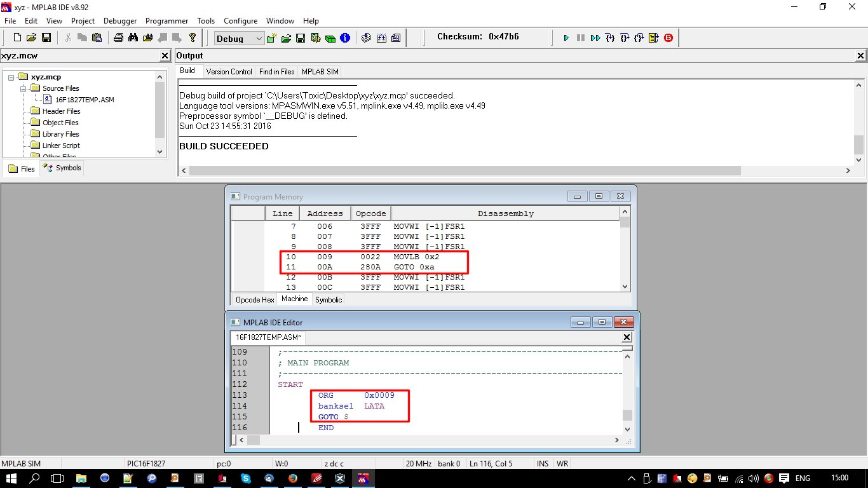Open the File menu
The width and height of the screenshot is (868, 488).
(x=10, y=21)
